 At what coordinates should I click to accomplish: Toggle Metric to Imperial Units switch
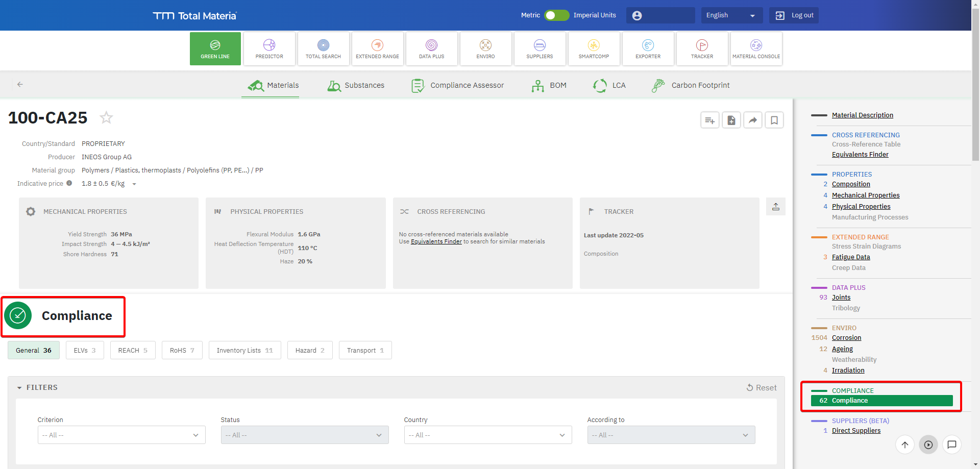(x=556, y=15)
